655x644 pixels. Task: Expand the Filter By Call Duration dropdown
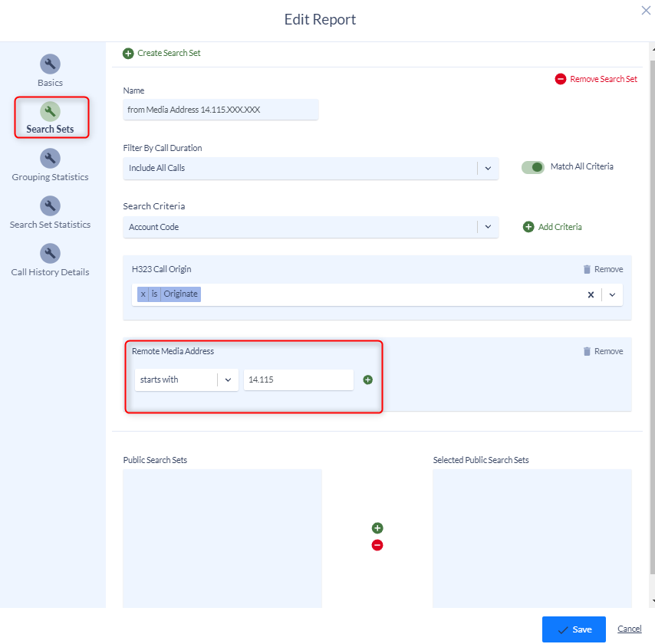488,169
